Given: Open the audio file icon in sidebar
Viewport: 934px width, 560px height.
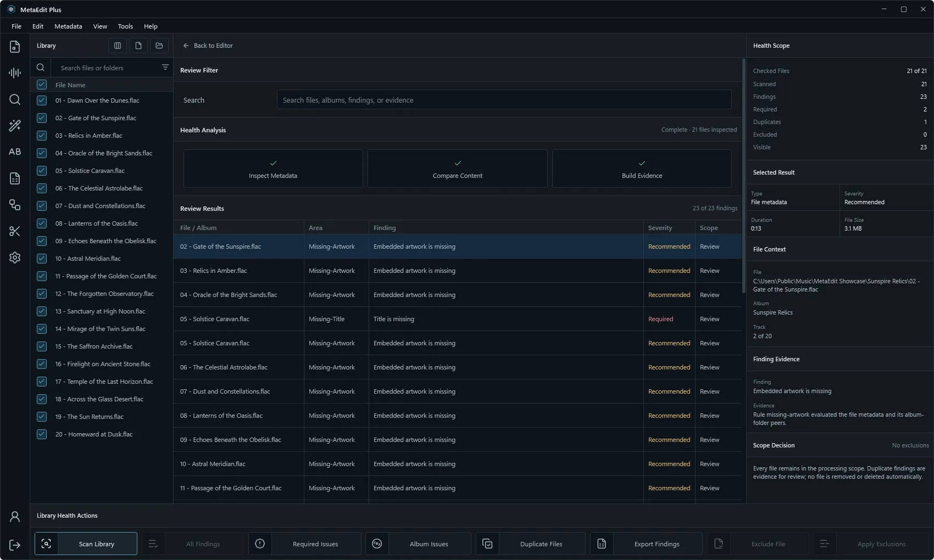Looking at the screenshot, I should [x=15, y=47].
